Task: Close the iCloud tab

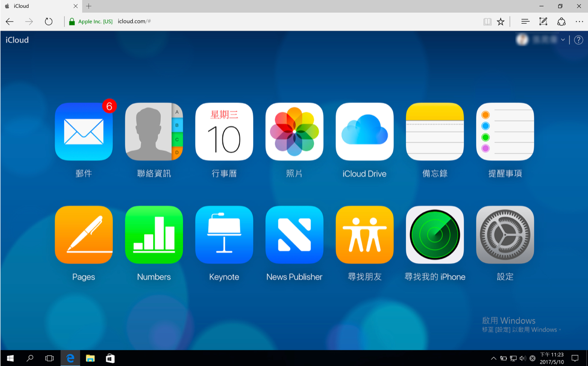Action: point(75,6)
